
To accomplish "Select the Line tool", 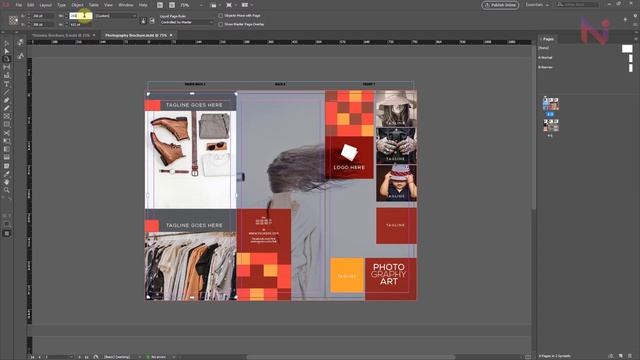I will tap(7, 92).
